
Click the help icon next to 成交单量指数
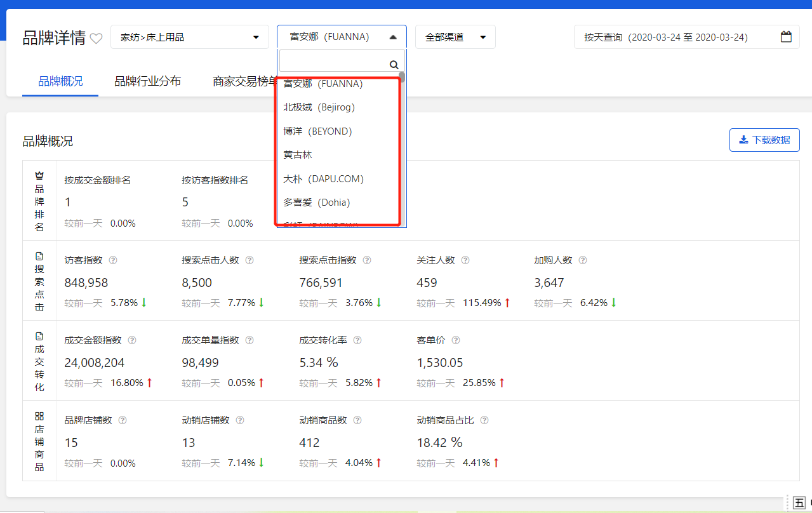(250, 340)
